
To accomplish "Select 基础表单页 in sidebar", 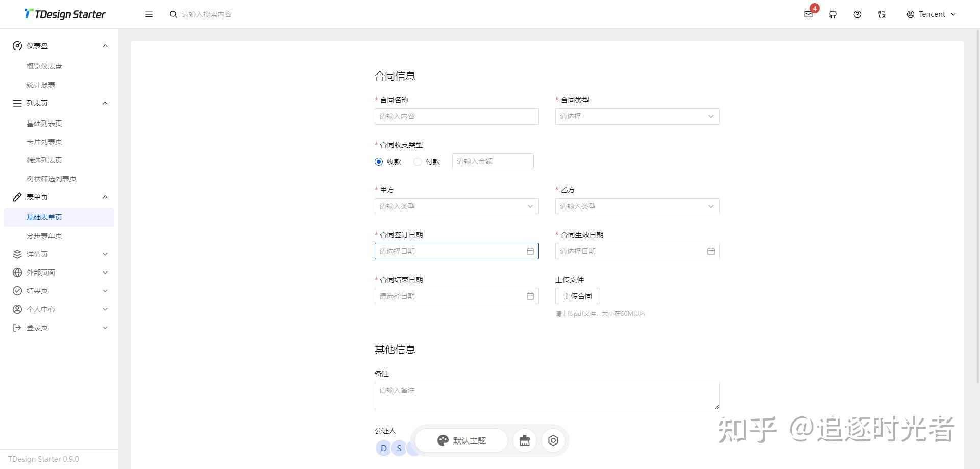I will (x=59, y=217).
